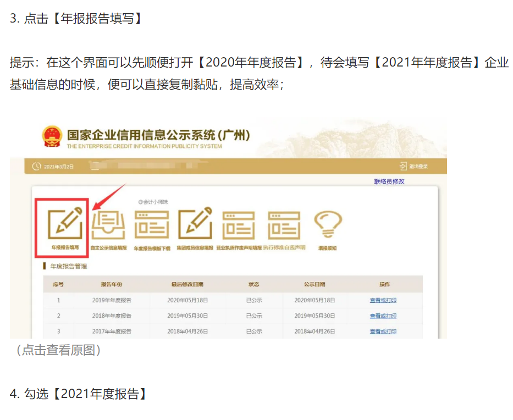Click 退出登录 text link
Viewport: 513px width, 420px height.
pyautogui.click(x=418, y=167)
